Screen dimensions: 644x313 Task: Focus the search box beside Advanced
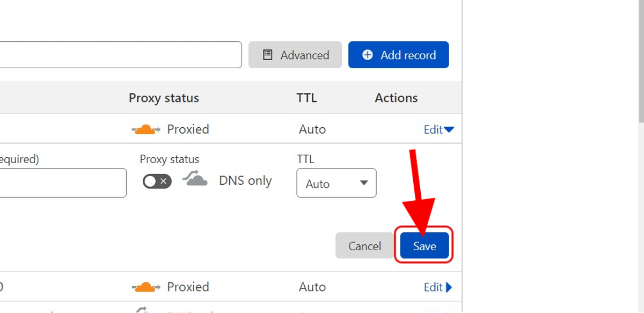118,55
